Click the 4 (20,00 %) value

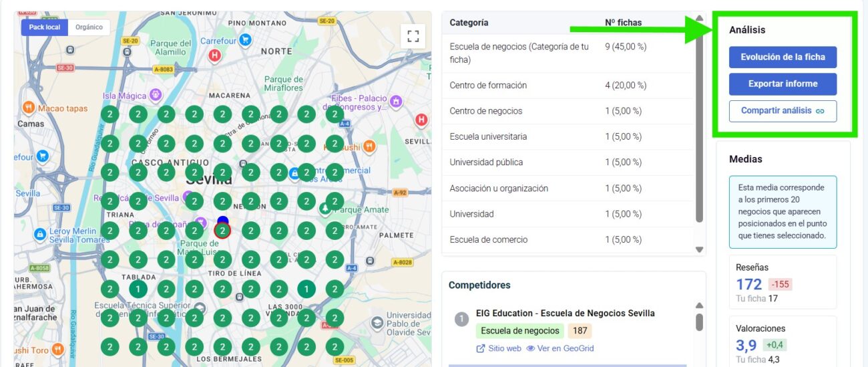[x=626, y=86]
